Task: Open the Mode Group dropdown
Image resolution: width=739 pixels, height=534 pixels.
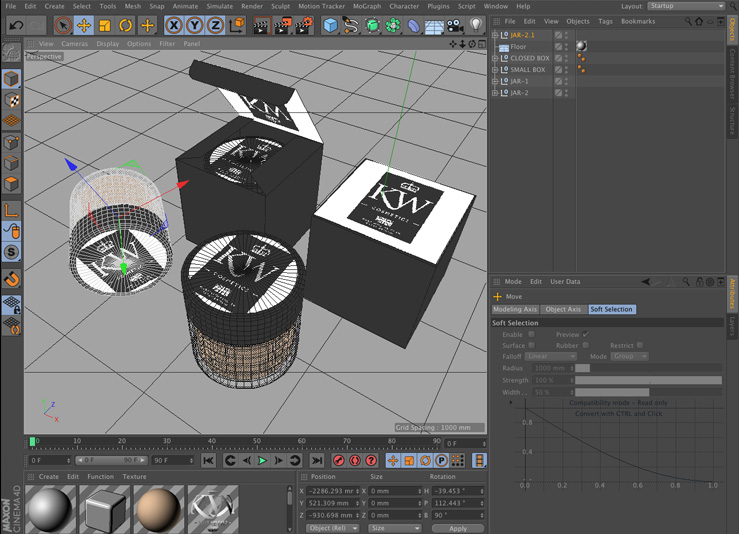Action: pos(630,356)
